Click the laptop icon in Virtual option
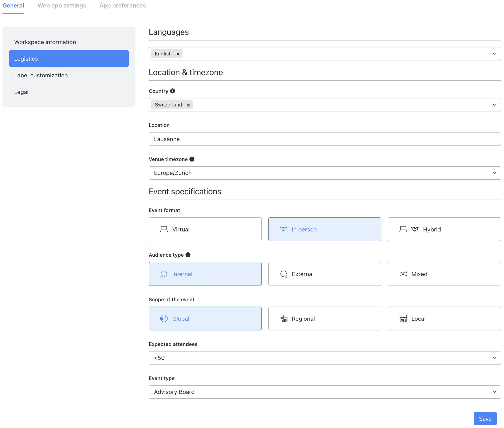The width and height of the screenshot is (504, 428). coord(164,229)
